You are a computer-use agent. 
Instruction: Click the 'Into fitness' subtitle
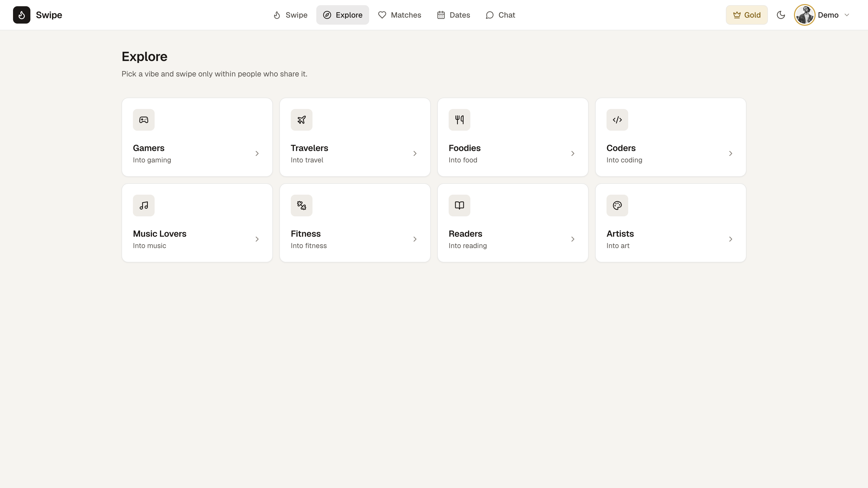pos(309,246)
